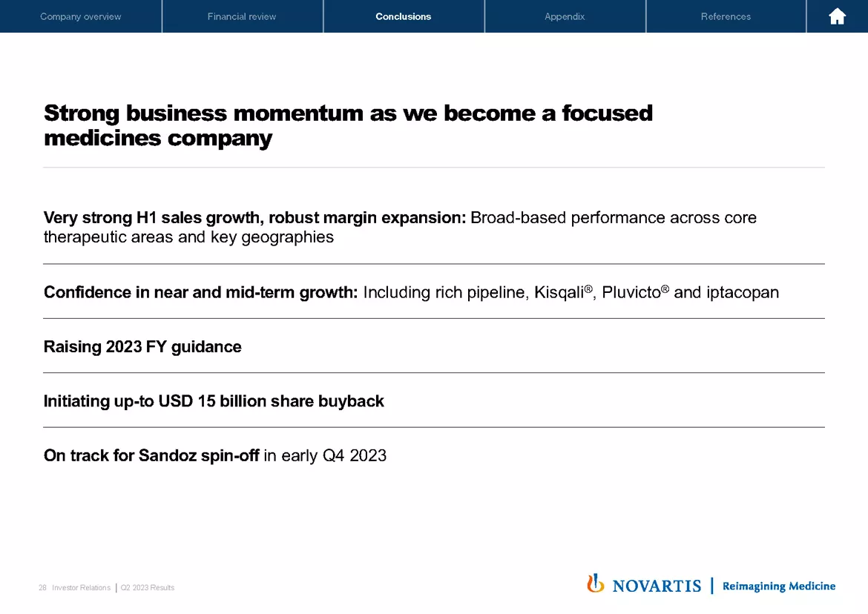868x614 pixels.
Task: Click the NOVARTIS wordmark
Action: tap(657, 586)
